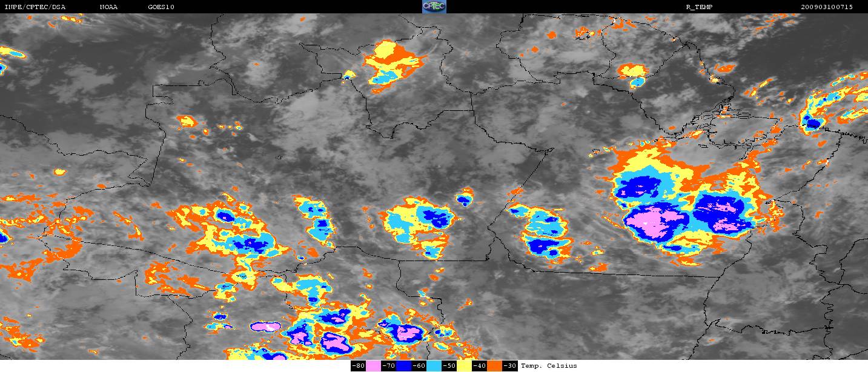This screenshot has height=372, width=868.
Task: Select the -60 legend value
Action: click(x=419, y=366)
